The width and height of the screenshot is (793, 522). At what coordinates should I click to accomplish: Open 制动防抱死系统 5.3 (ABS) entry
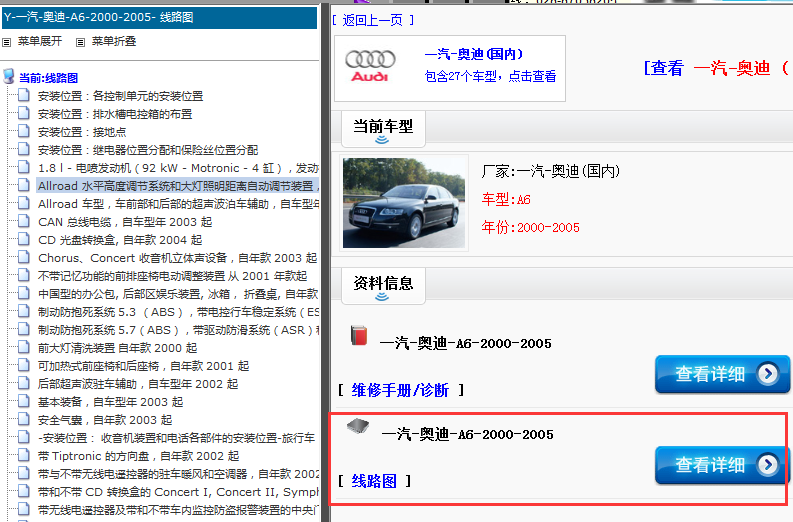[x=178, y=312]
